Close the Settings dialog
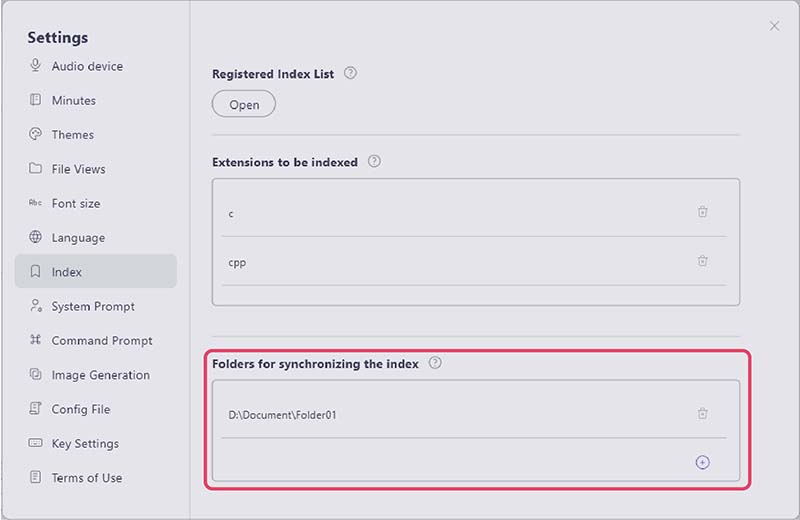Viewport: 800px width, 520px height. 774,26
